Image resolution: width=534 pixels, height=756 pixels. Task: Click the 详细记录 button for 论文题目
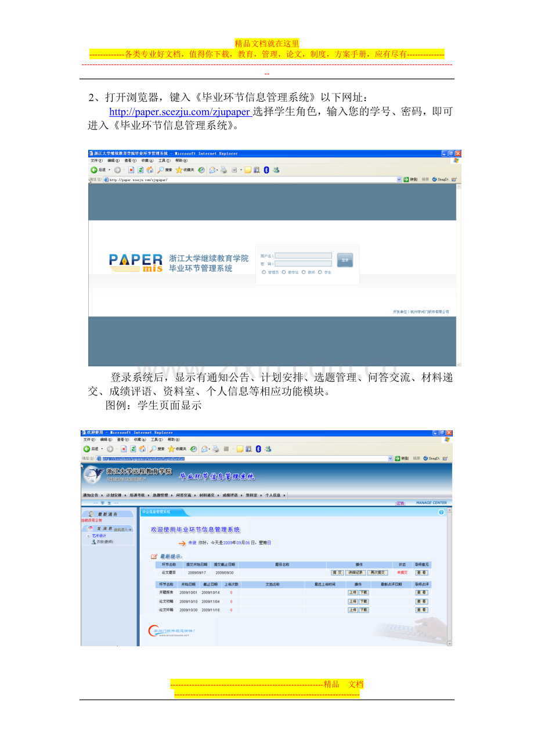356,573
